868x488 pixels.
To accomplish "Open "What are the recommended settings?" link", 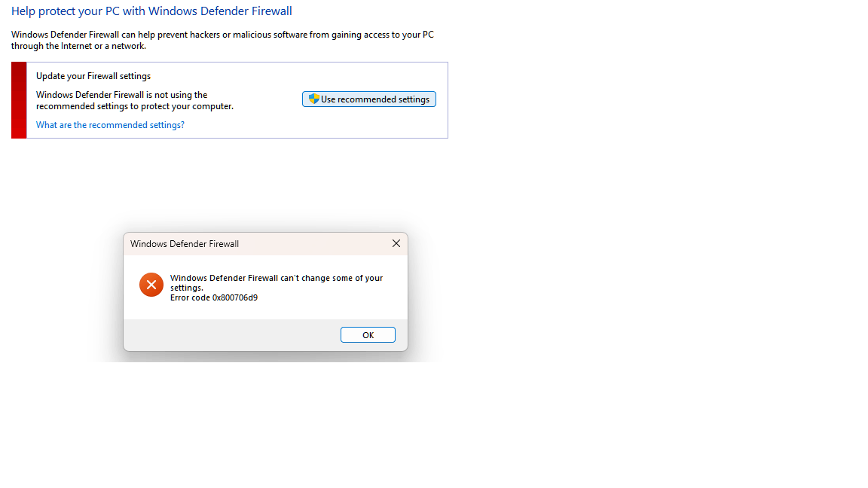I will pyautogui.click(x=110, y=125).
